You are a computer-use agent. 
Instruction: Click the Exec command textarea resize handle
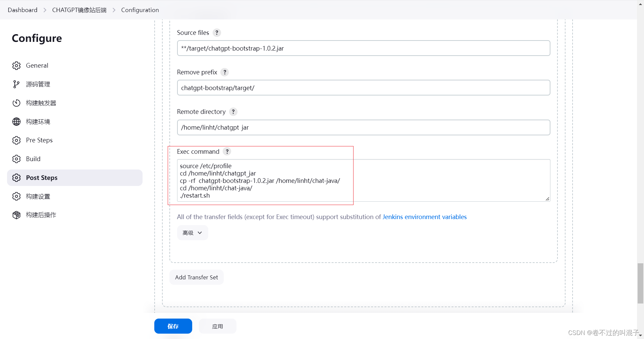547,199
